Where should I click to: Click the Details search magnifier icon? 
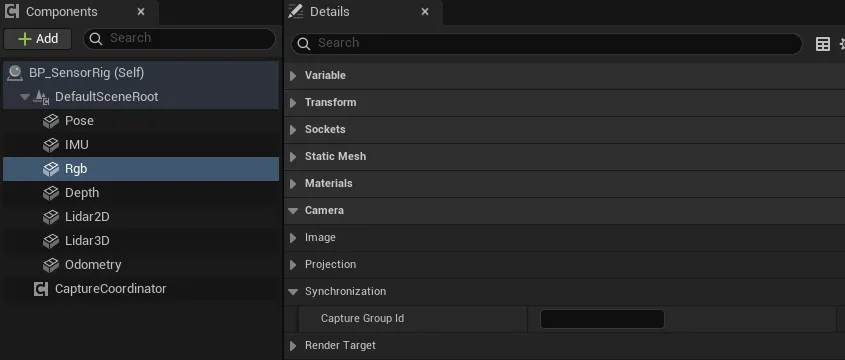click(x=303, y=44)
